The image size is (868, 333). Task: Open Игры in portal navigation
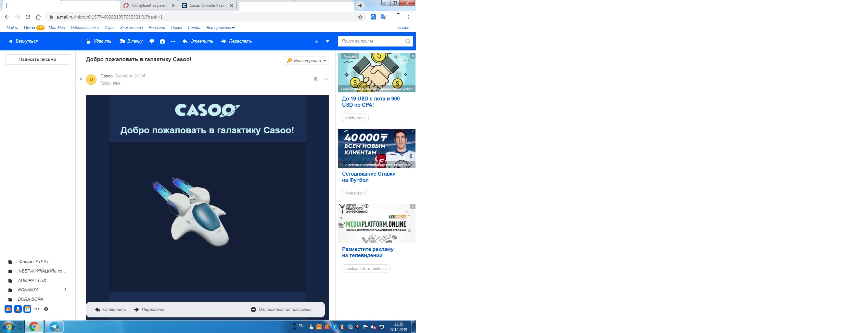(x=109, y=28)
